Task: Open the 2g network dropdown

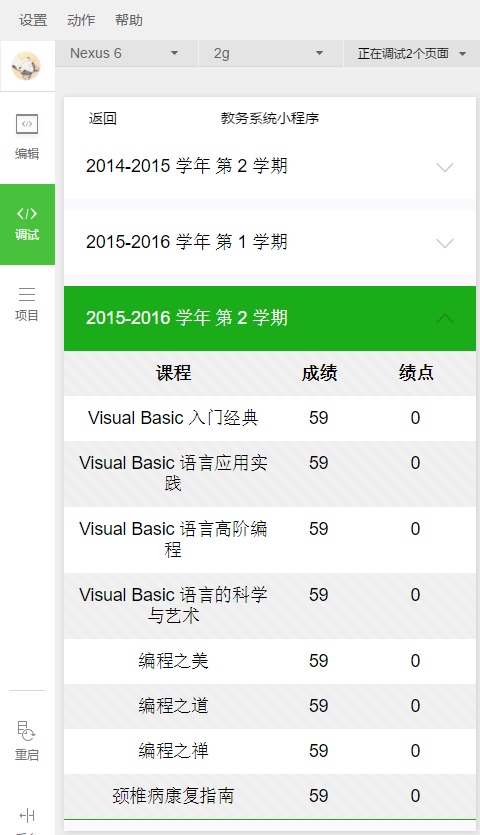Action: click(271, 53)
